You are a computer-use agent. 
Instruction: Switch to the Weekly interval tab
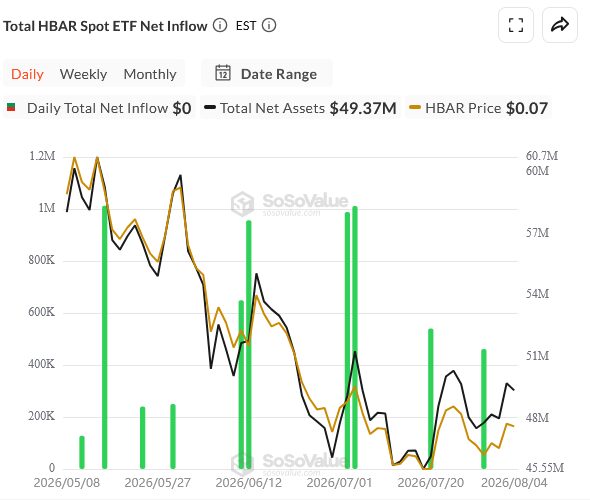(84, 74)
